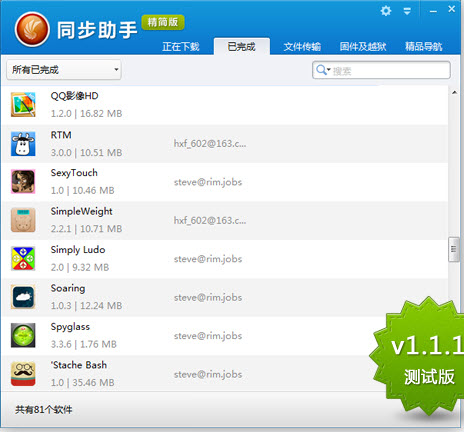The image size is (464, 432).
Task: Expand the 所有已完成 filter dropdown
Action: click(64, 70)
